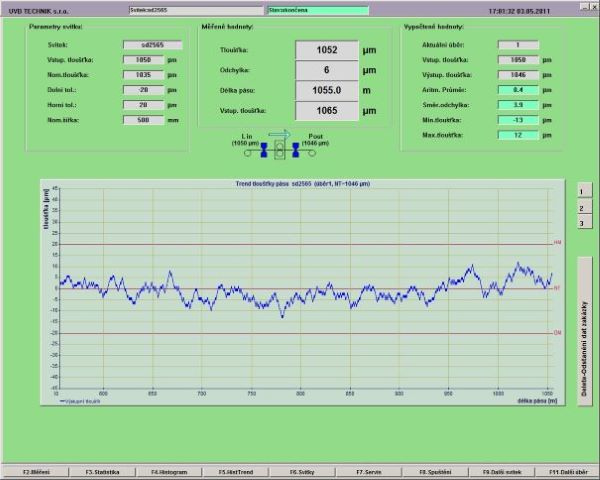The height and width of the screenshot is (480, 600).
Task: Click vertical Delete-Odstranění dat zakázky button
Action: point(583,317)
